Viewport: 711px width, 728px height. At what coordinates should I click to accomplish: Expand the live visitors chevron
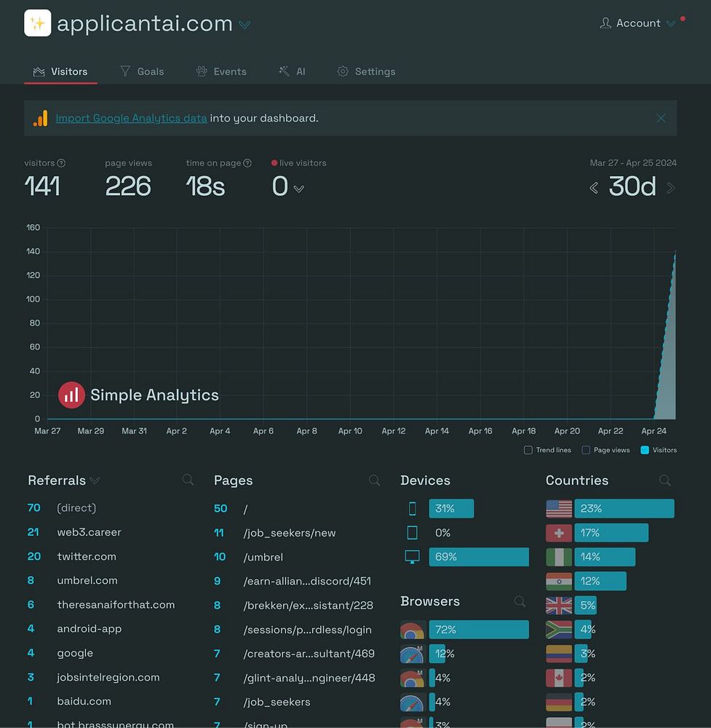(299, 189)
